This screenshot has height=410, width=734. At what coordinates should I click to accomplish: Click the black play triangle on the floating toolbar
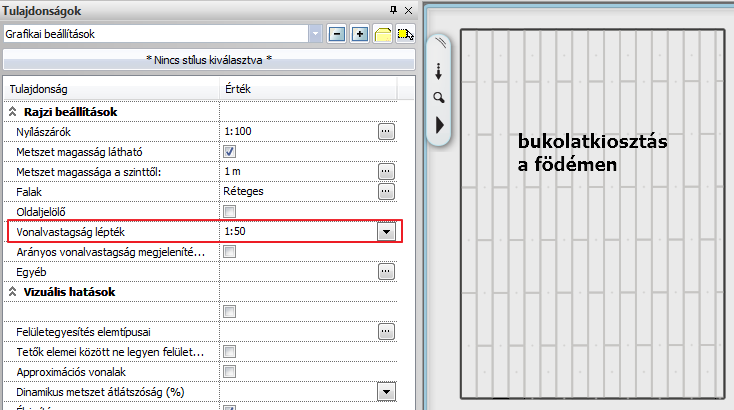pyautogui.click(x=439, y=125)
